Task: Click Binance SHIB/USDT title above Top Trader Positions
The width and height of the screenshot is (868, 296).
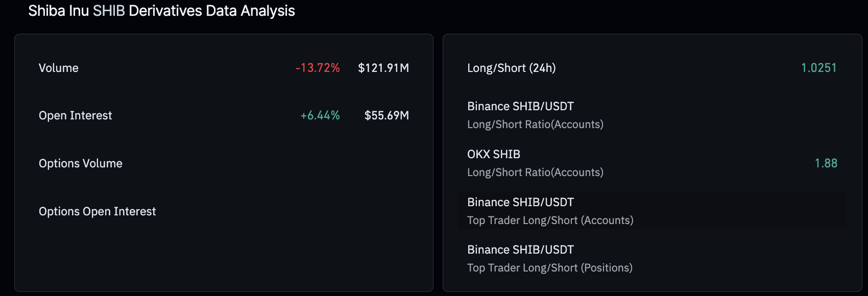Action: [520, 250]
